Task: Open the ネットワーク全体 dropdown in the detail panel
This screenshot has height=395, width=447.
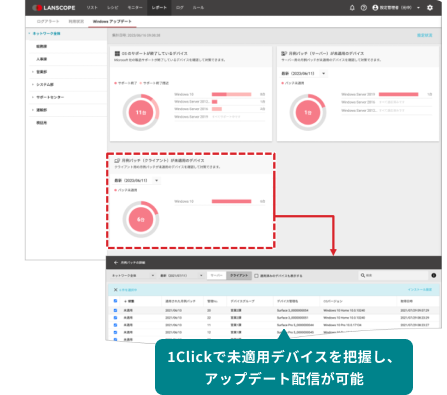Action: (x=133, y=276)
